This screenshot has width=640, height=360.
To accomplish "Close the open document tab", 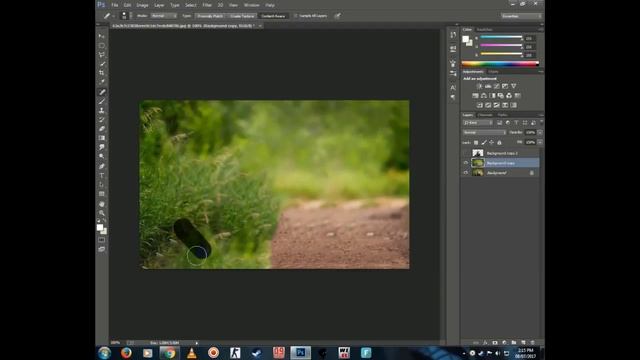I will [x=260, y=26].
